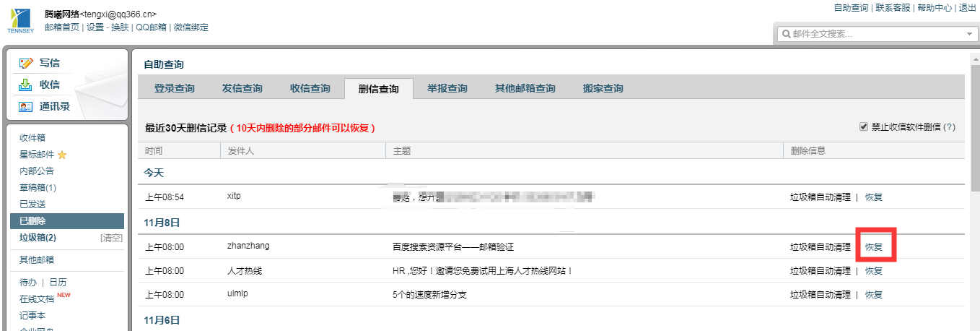Toggle the 禁止收信软件删信 checkbox
This screenshot has height=331, width=980.
pyautogui.click(x=863, y=127)
